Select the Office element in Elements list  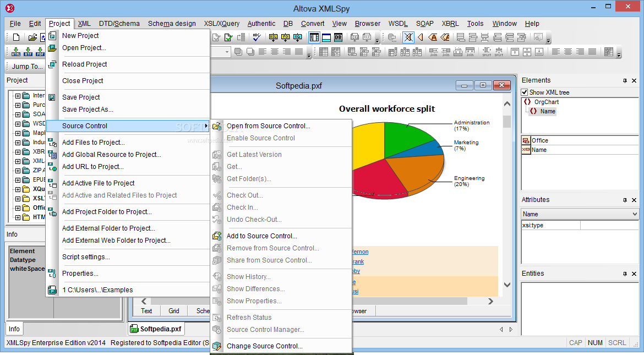(x=539, y=140)
